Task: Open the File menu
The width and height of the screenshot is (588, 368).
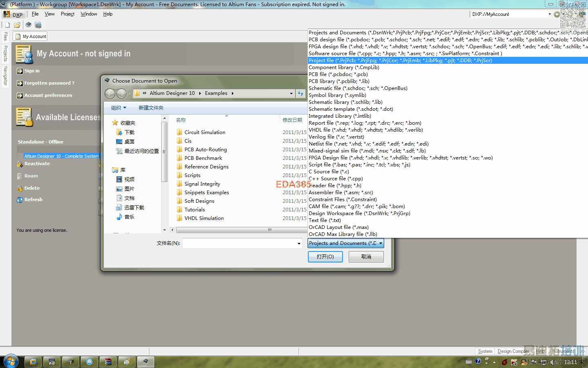Action: coord(35,14)
